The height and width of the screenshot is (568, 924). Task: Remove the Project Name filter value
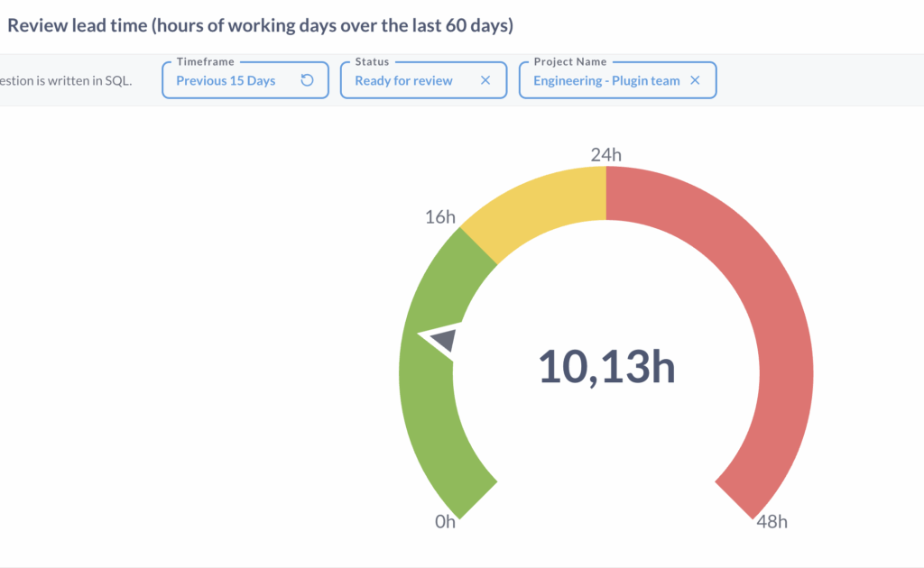coord(695,80)
